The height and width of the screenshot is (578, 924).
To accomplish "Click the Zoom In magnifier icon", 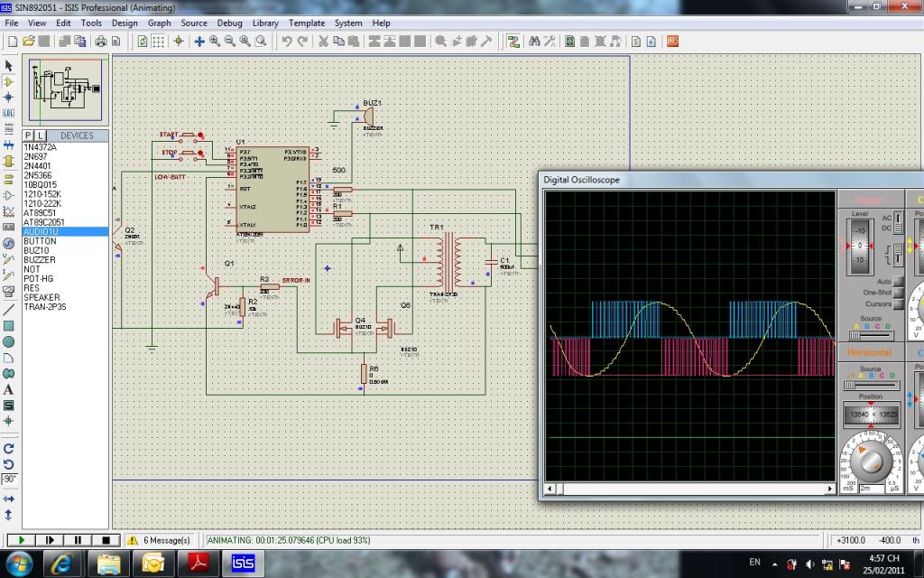I will click(x=215, y=41).
